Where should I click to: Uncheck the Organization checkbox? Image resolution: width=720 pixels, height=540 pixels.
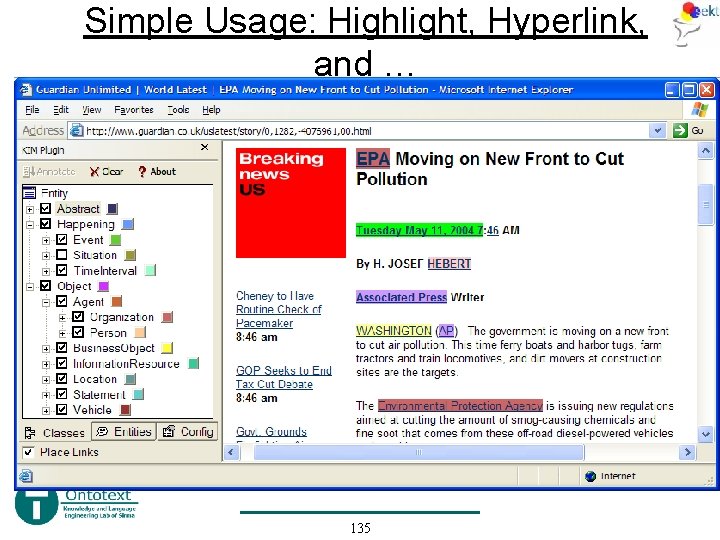pos(78,317)
